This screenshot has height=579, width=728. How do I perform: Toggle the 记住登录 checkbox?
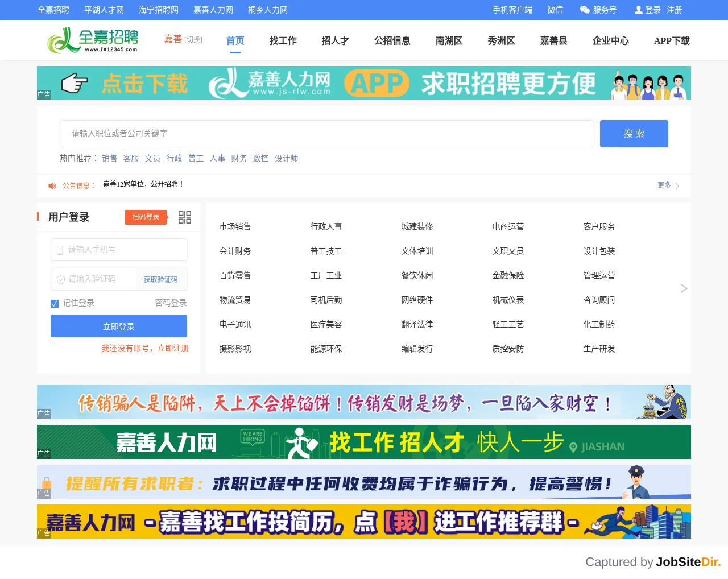[55, 304]
